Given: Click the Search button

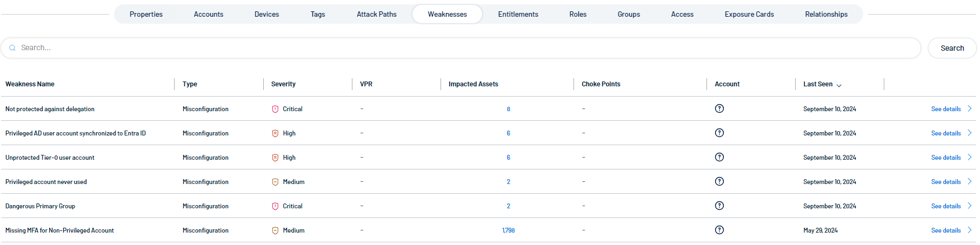Looking at the screenshot, I should (x=952, y=48).
